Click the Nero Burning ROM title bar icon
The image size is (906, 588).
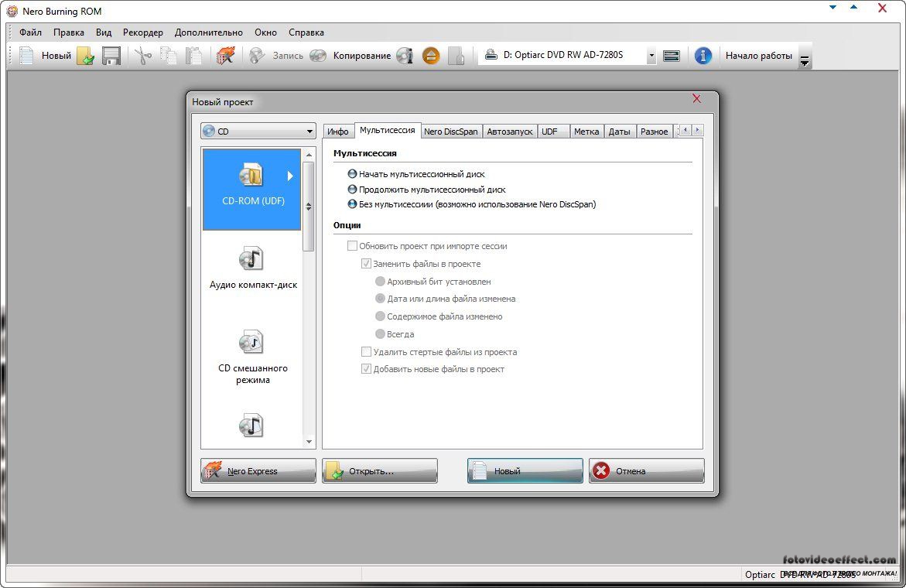tap(12, 11)
